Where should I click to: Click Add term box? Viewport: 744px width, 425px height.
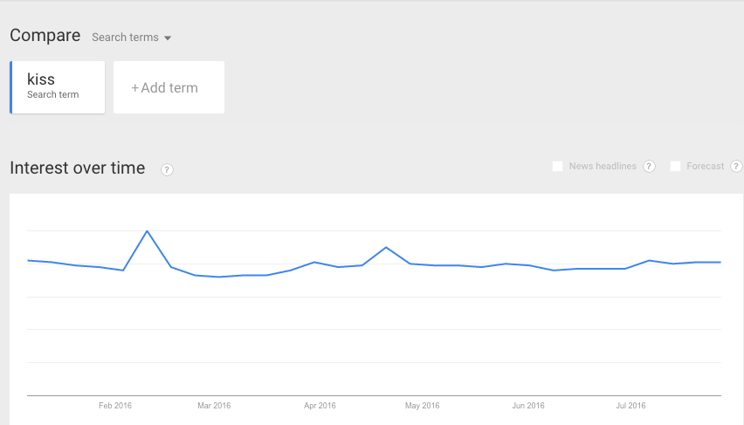(169, 87)
